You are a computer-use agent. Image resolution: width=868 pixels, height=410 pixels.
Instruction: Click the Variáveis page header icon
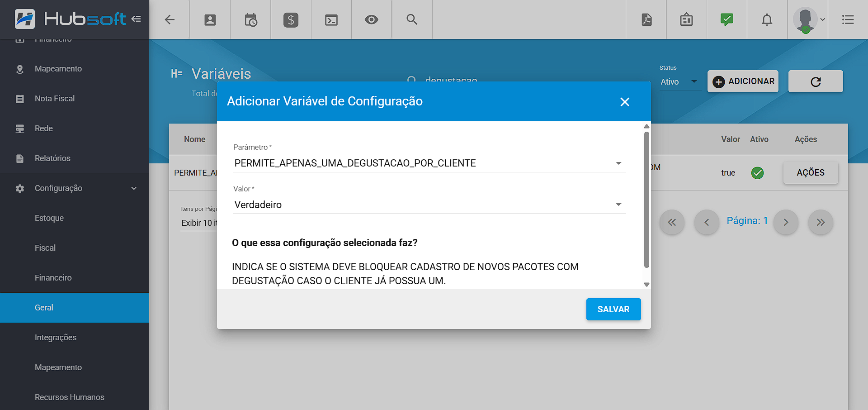[x=177, y=74]
